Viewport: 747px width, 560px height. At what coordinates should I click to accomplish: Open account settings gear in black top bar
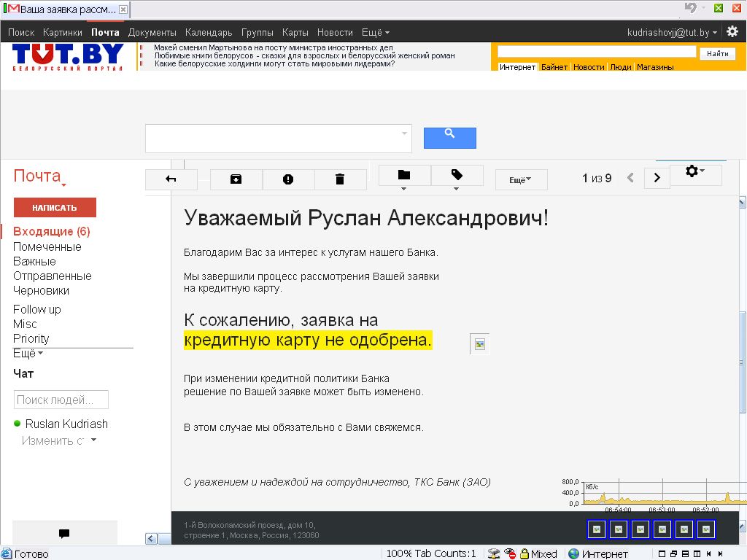732,32
